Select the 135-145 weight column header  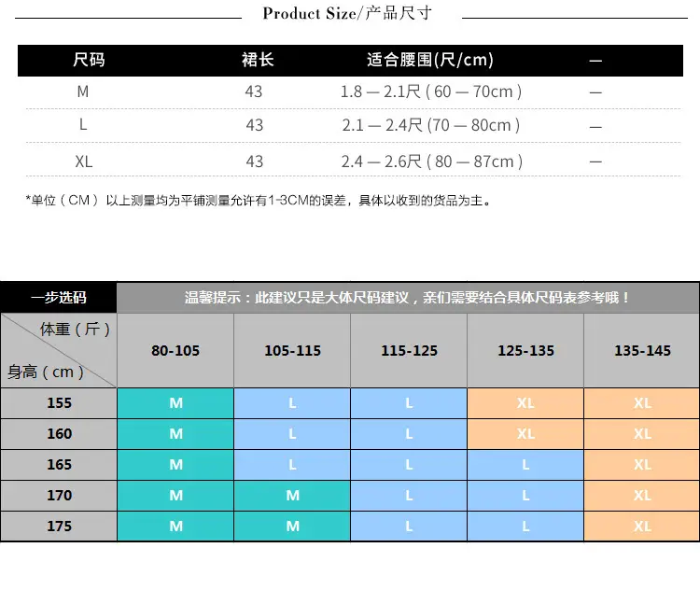(x=642, y=350)
